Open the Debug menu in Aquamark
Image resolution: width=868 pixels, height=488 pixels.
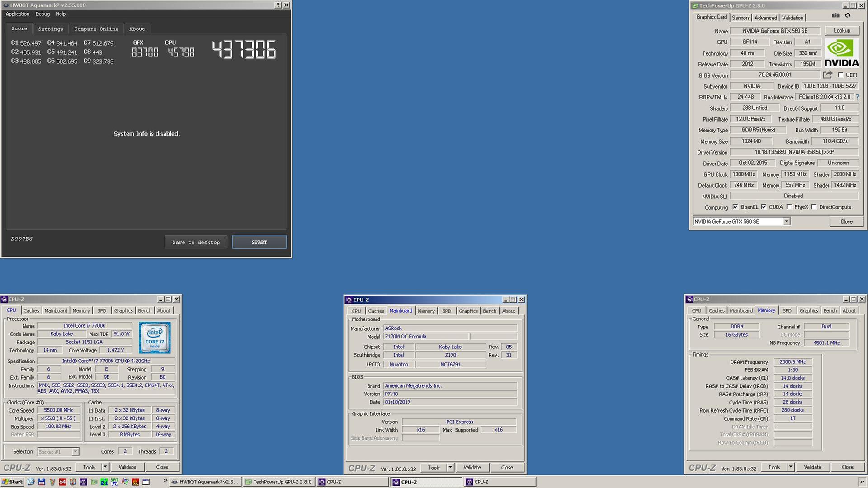42,14
